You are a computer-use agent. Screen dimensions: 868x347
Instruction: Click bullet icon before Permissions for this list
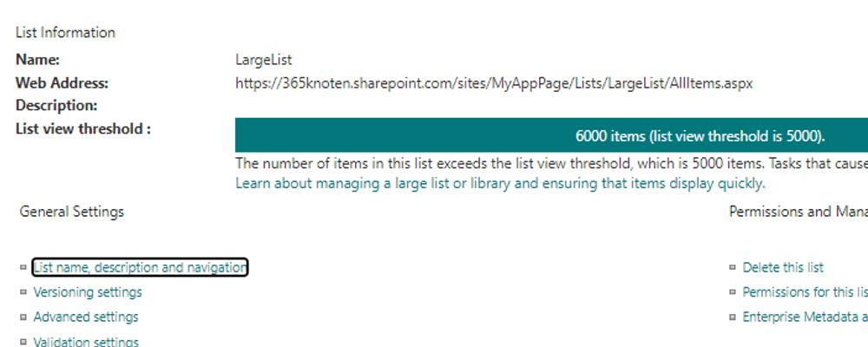pos(733,292)
